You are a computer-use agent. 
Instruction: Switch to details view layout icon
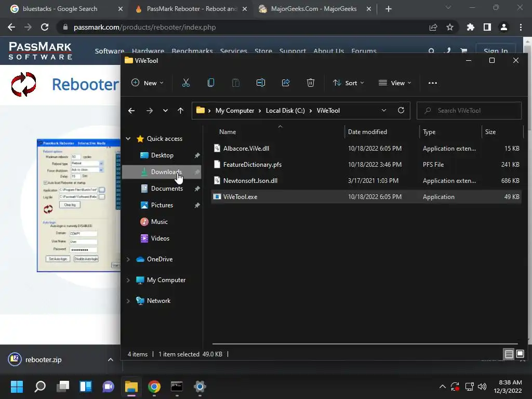(x=509, y=354)
